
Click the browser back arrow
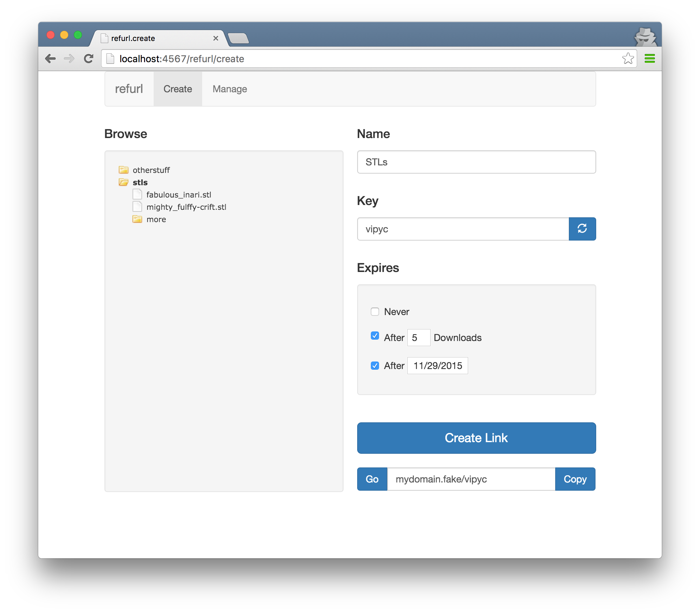point(51,59)
